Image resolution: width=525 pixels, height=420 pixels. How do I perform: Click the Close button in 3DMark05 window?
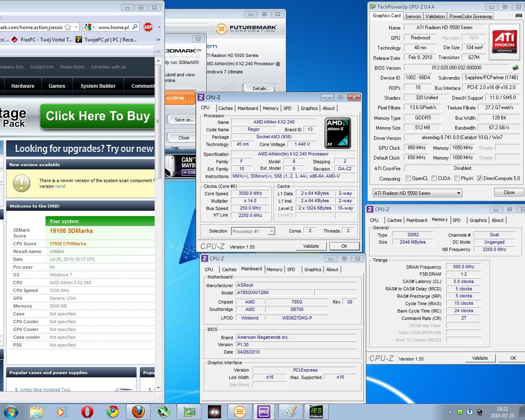[x=184, y=138]
